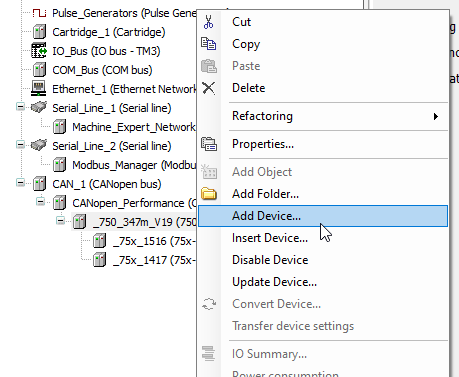Collapse the CAN_1 CANopen bus node
The width and height of the screenshot is (459, 377).
(21, 183)
